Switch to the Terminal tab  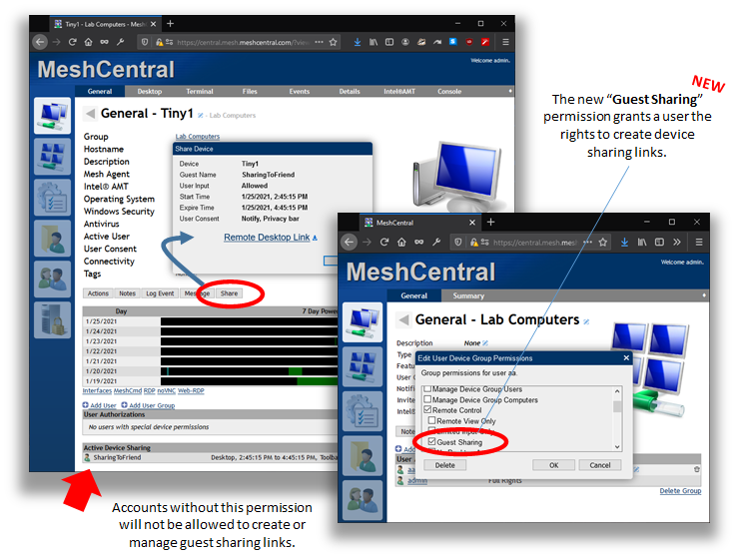tap(200, 92)
